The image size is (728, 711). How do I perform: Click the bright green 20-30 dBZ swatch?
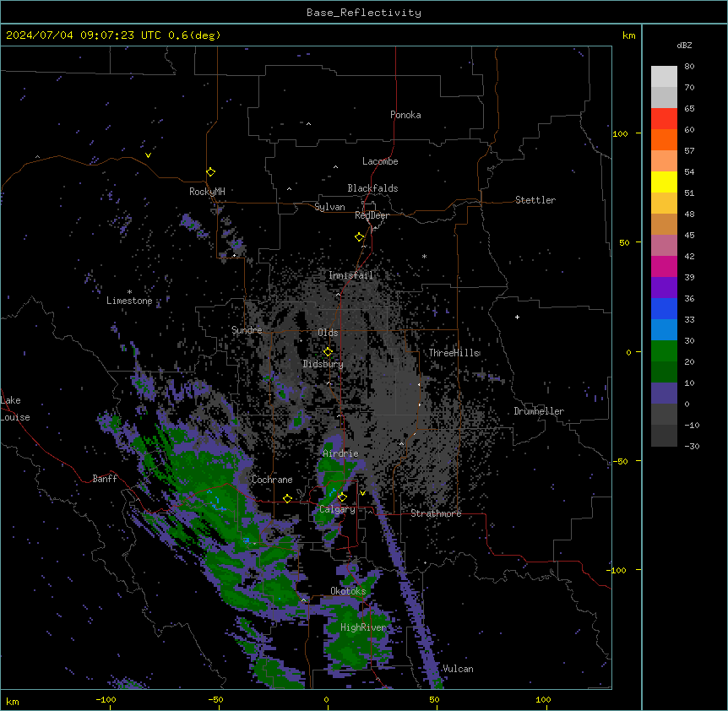pyautogui.click(x=664, y=351)
